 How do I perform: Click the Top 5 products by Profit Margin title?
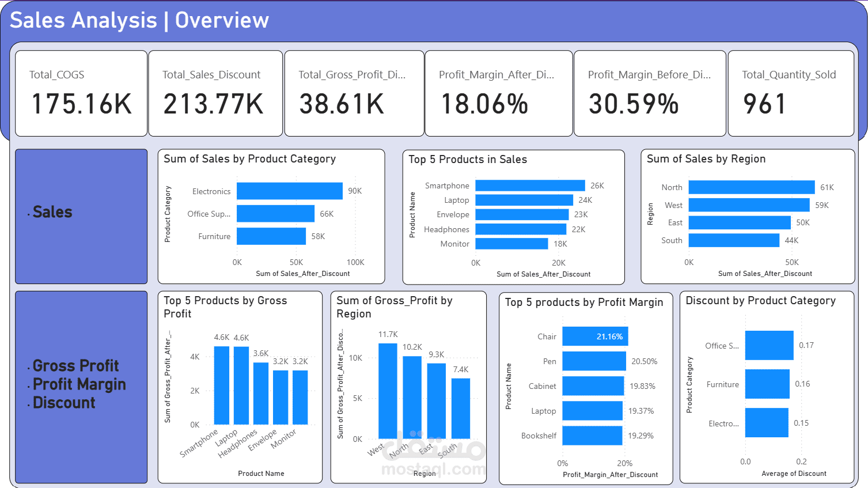(x=584, y=302)
